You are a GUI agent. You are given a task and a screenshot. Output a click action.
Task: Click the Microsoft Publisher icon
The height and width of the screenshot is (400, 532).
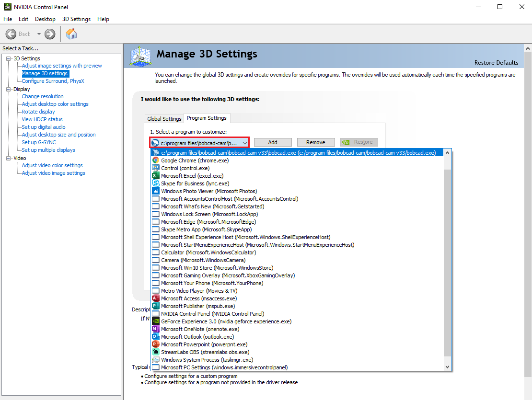[155, 306]
